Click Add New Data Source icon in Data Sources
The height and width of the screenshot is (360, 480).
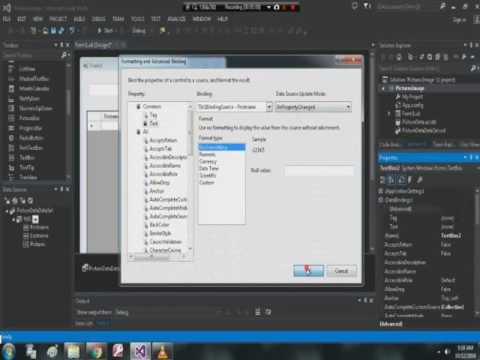[7, 201]
